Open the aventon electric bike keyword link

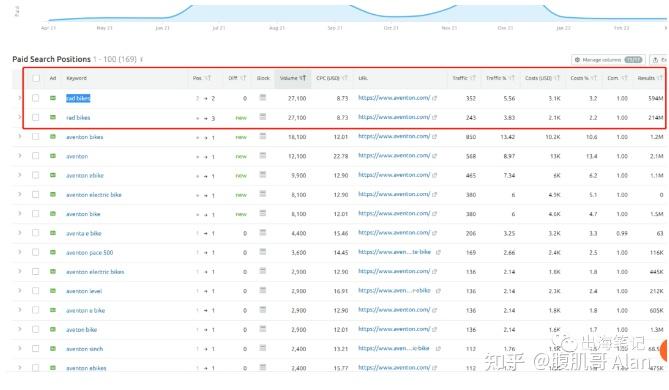click(94, 195)
